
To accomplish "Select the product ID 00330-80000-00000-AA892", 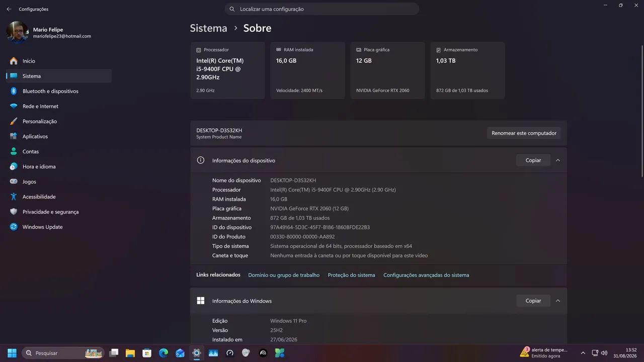I will [302, 237].
